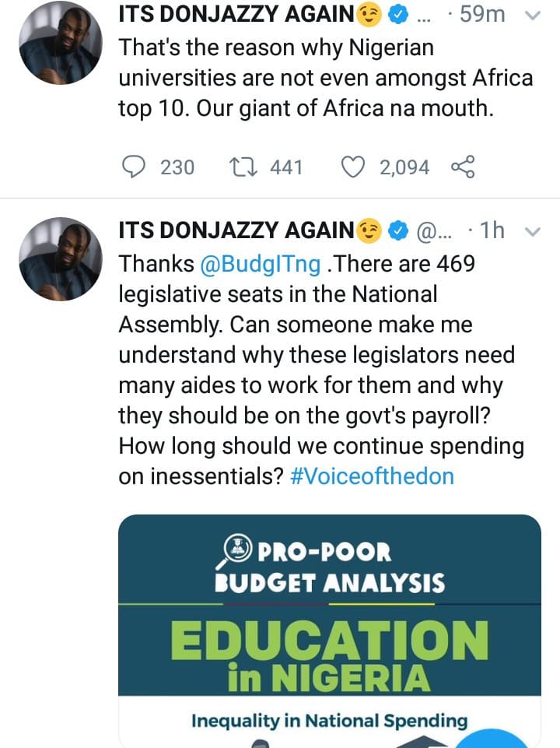Open the profile picture on the 59m tweet

coord(61,43)
